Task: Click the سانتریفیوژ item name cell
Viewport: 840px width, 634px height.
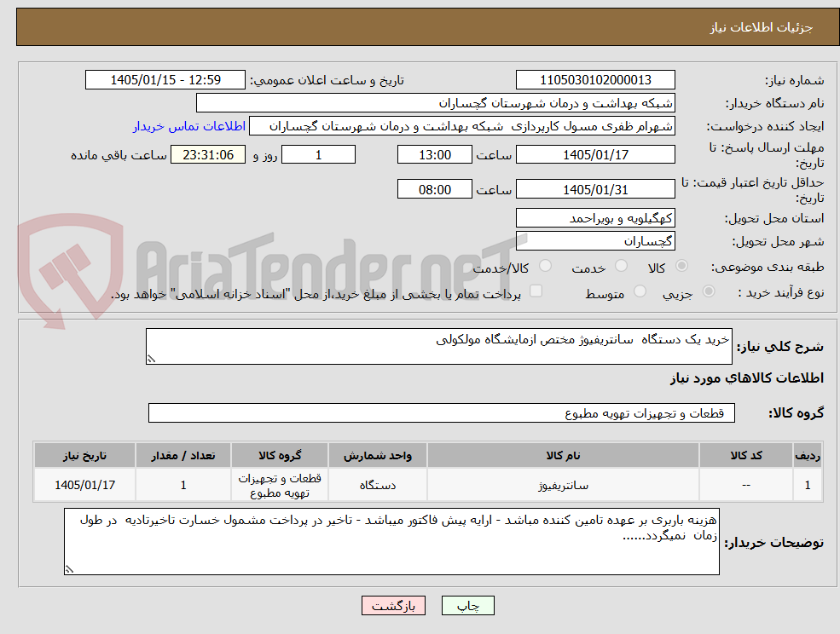Action: pyautogui.click(x=563, y=485)
